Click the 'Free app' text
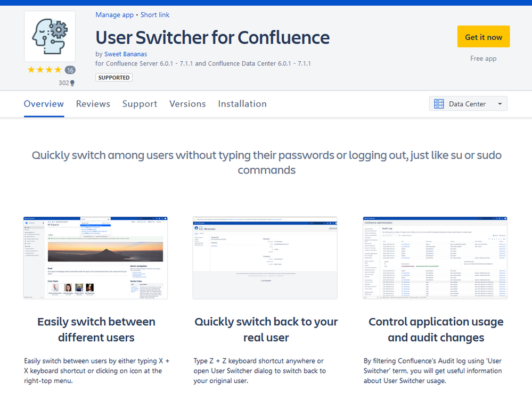 click(x=483, y=59)
